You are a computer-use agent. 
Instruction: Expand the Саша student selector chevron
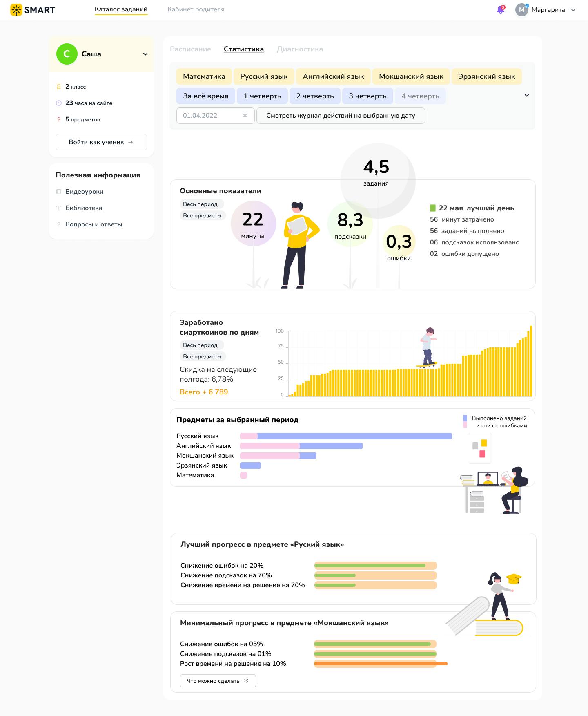click(145, 54)
